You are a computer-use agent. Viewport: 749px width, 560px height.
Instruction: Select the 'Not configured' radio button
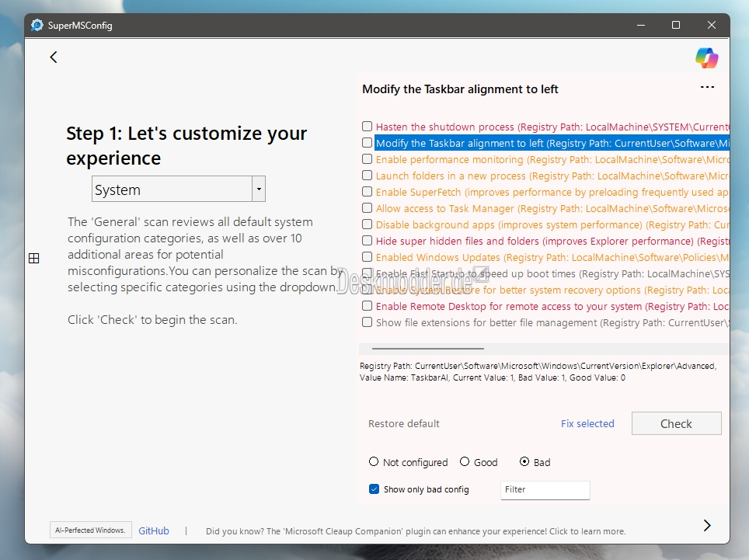pyautogui.click(x=374, y=461)
